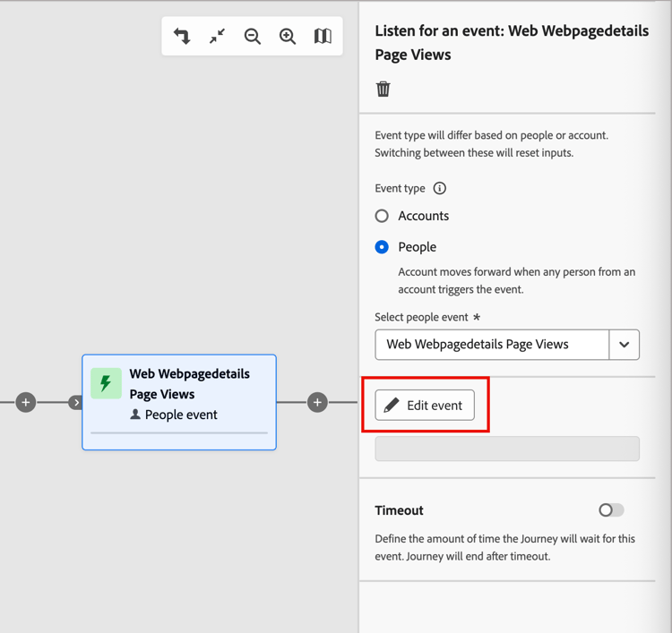The image size is (672, 633).
Task: Enable the Timeout toggle switch
Action: pos(611,510)
